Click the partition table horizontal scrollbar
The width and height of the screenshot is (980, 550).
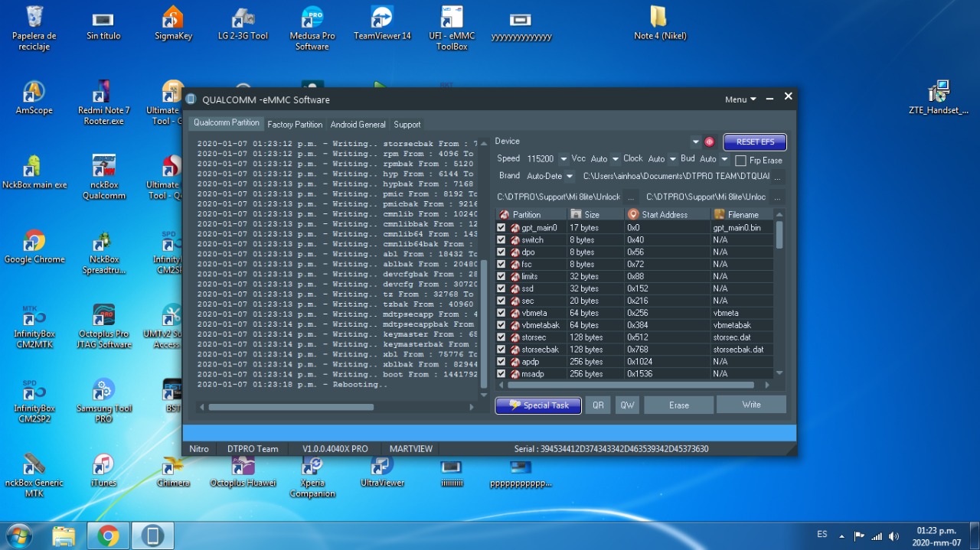[x=629, y=385]
